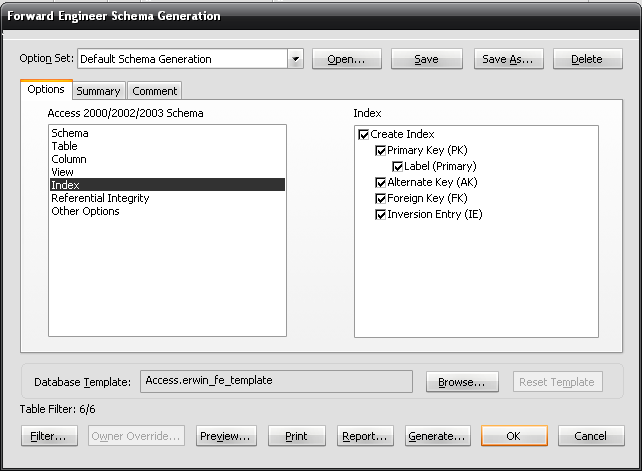The height and width of the screenshot is (471, 642).
Task: Click the Save As... button
Action: (x=509, y=59)
